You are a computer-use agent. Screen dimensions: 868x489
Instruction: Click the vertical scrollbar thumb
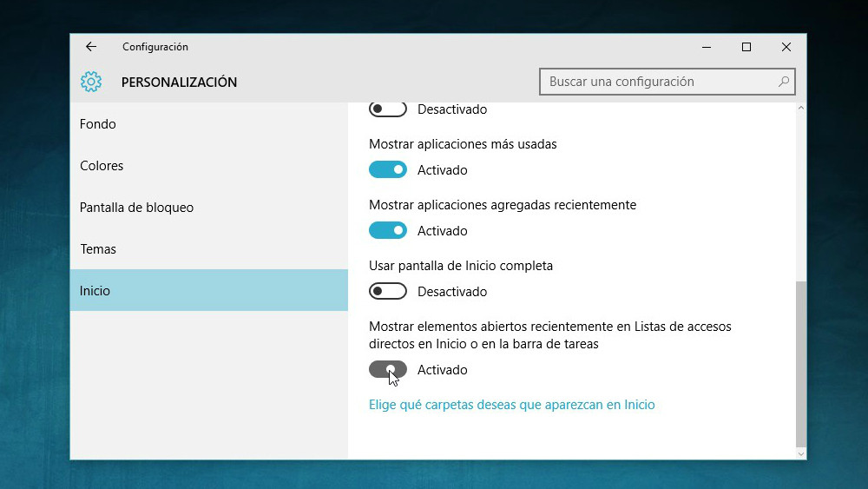(800, 363)
